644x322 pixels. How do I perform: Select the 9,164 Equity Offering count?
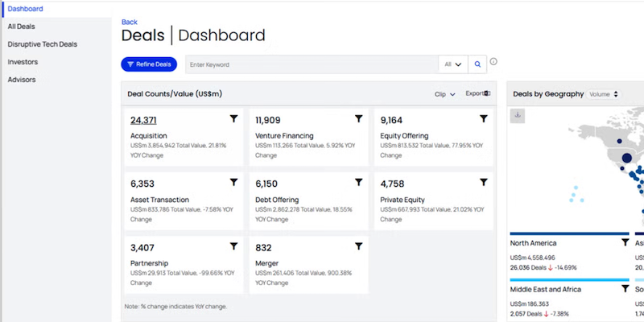(x=391, y=120)
